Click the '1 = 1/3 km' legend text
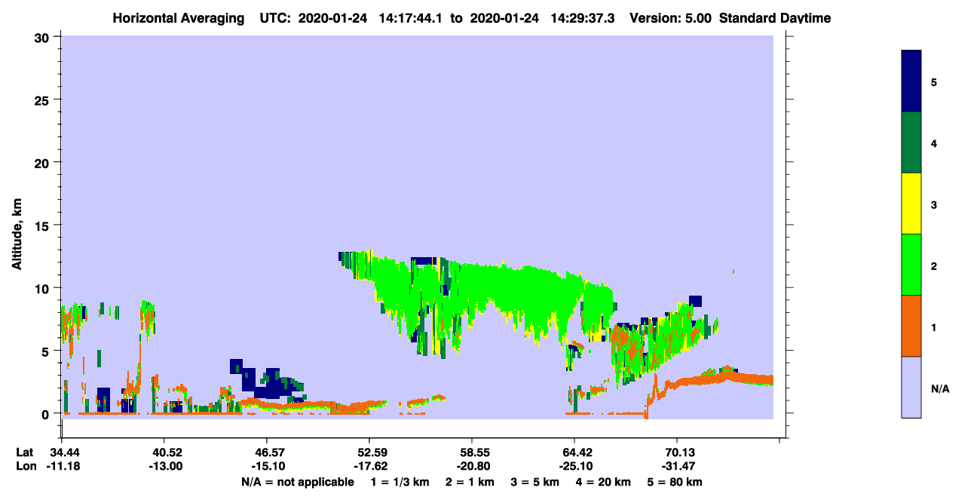 pyautogui.click(x=400, y=482)
